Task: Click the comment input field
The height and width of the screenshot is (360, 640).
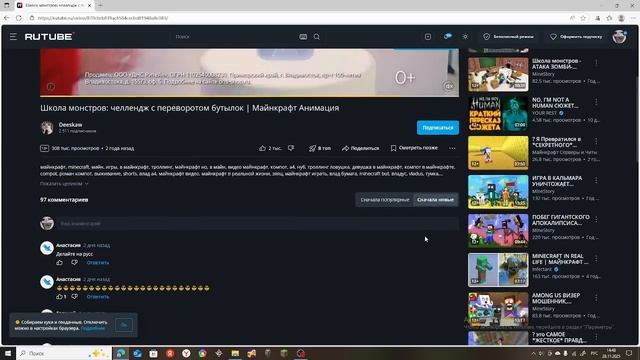Action: [258, 224]
